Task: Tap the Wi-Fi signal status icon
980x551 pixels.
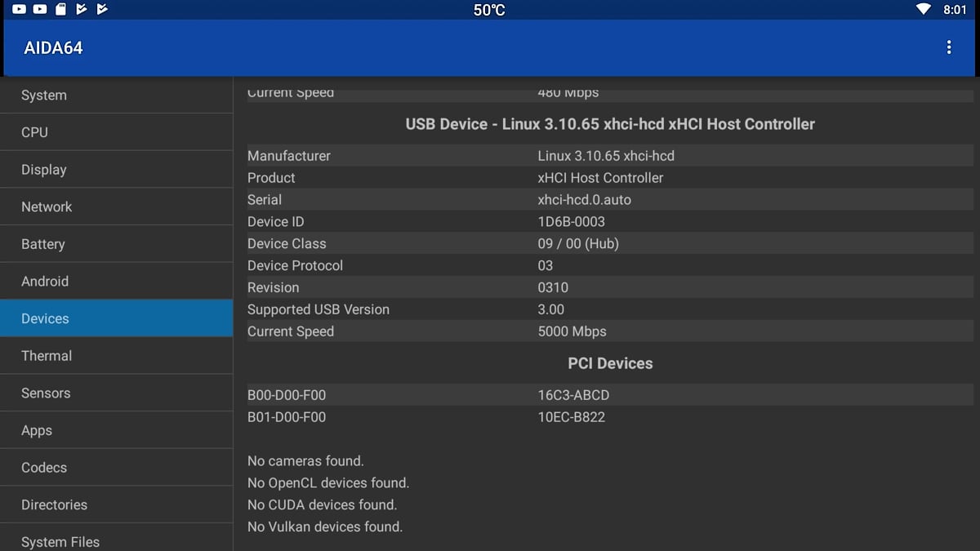Action: 924,10
